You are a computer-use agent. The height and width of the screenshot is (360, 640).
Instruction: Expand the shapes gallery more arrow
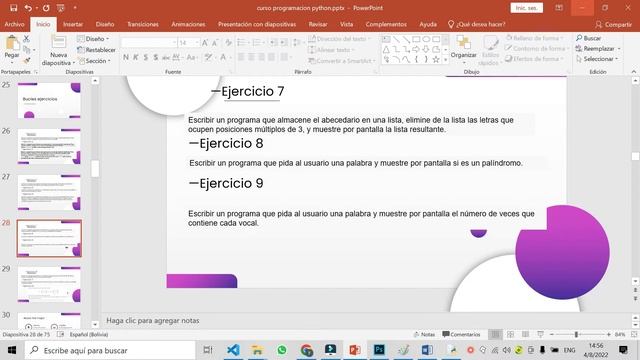tap(445, 60)
